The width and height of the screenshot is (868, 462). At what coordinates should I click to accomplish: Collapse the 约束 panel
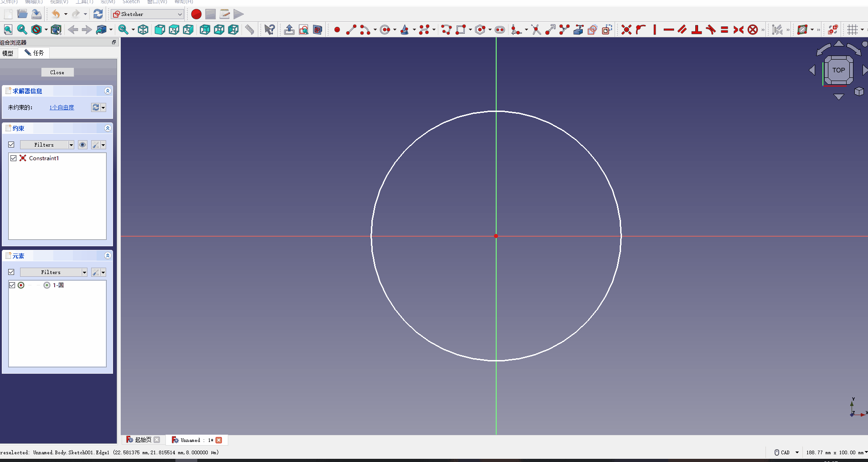tap(108, 128)
